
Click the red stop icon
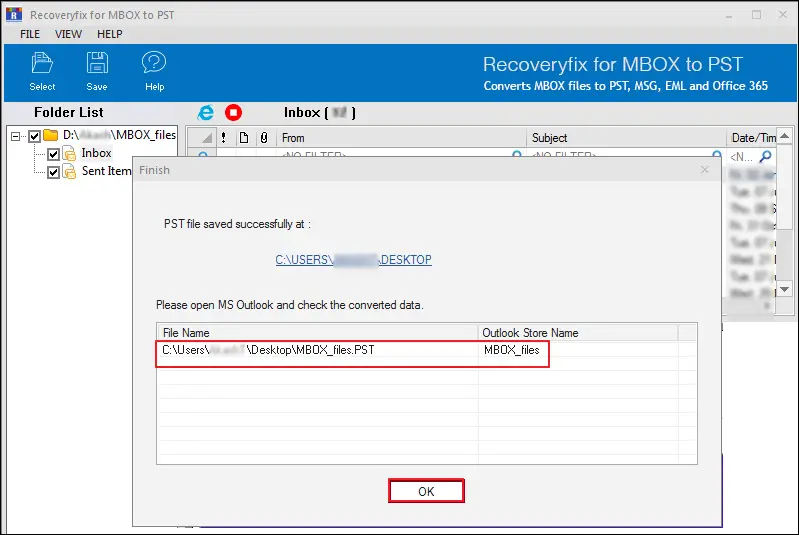pyautogui.click(x=233, y=113)
